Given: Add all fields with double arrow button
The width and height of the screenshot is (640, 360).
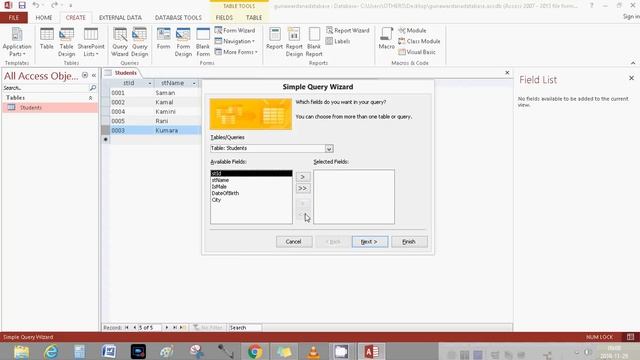Looking at the screenshot, I should pyautogui.click(x=302, y=189).
